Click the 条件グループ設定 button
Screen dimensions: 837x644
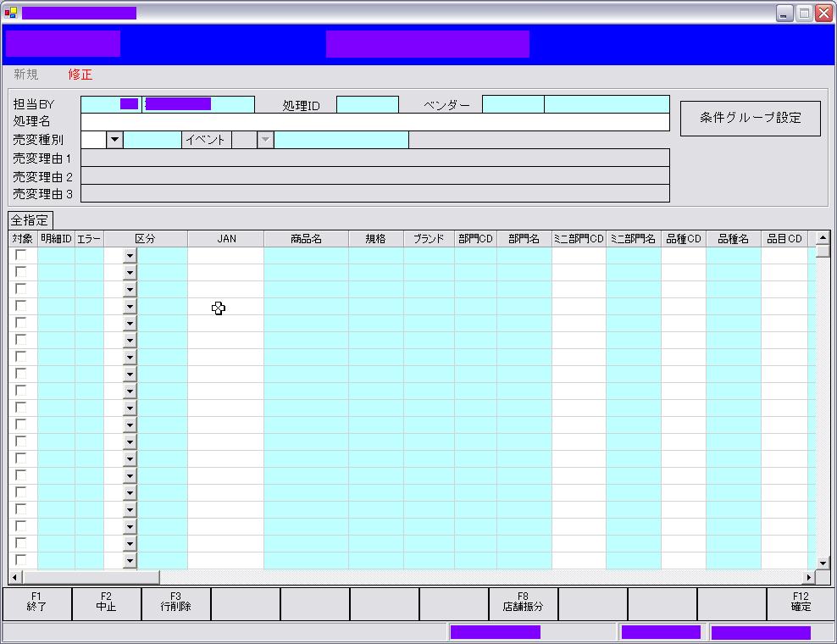(750, 118)
